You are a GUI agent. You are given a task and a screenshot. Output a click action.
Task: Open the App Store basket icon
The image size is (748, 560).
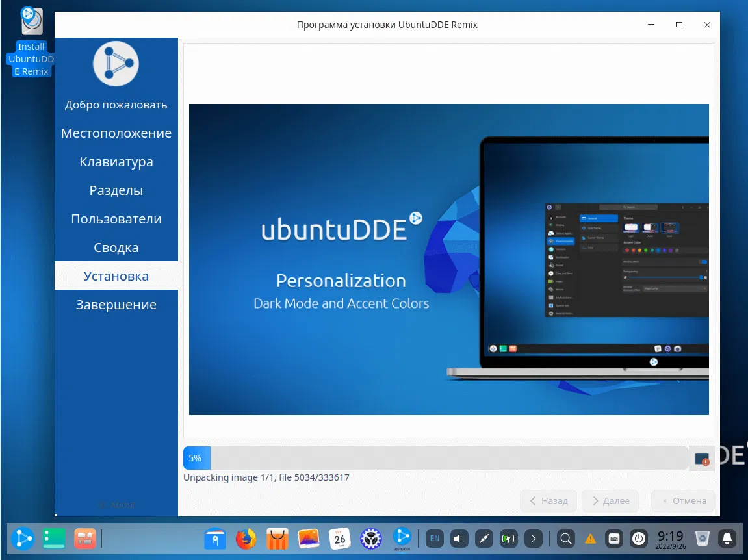(x=277, y=539)
